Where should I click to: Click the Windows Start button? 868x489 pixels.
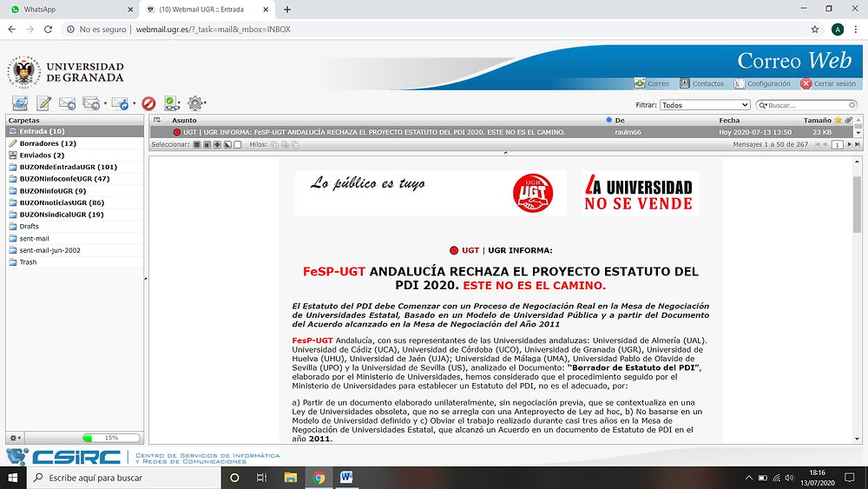point(13,478)
